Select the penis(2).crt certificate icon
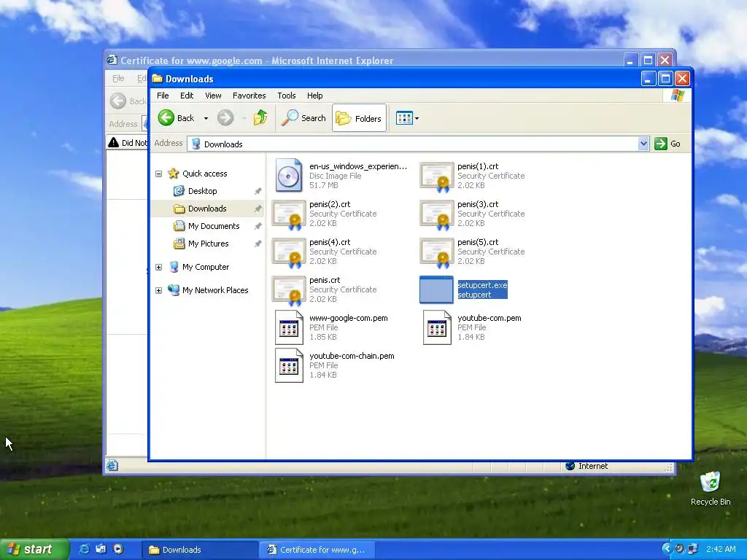Viewport: 747px width, 560px height. click(x=289, y=215)
